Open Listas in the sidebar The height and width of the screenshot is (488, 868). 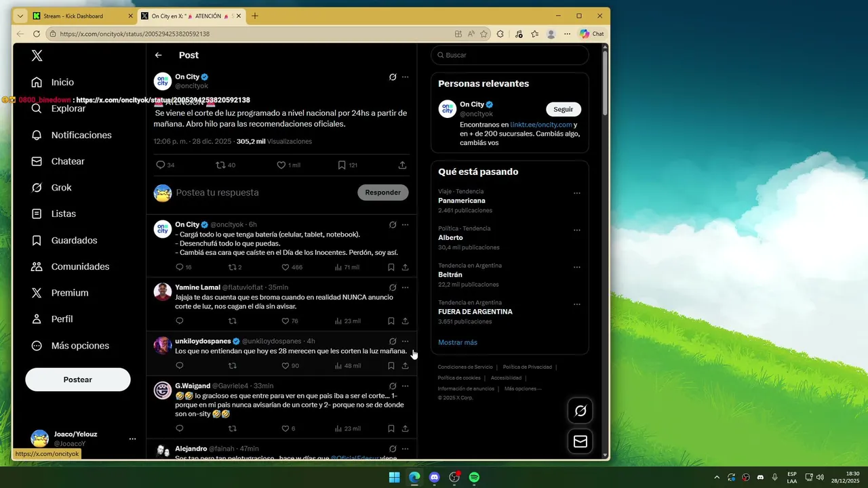pyautogui.click(x=54, y=213)
